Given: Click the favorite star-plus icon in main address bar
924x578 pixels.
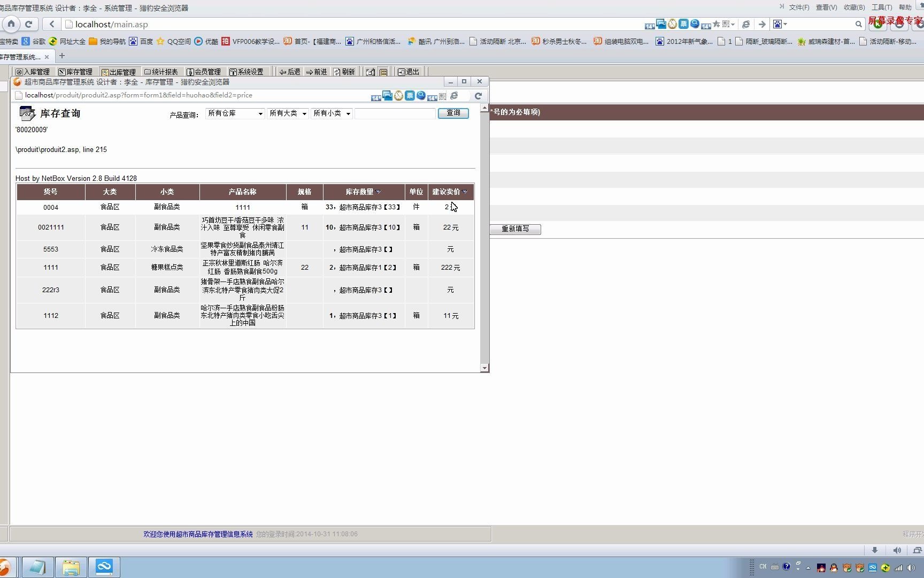Looking at the screenshot, I should [716, 24].
